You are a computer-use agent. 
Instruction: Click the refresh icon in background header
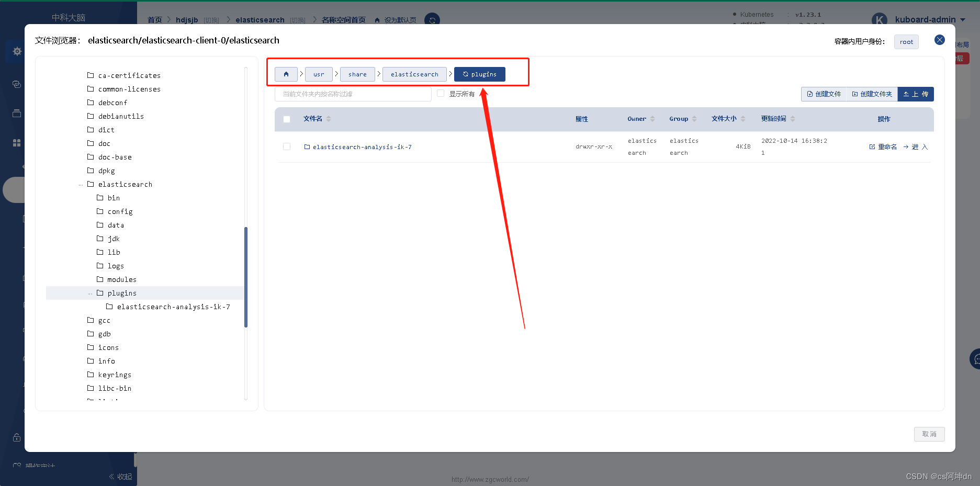click(x=432, y=20)
